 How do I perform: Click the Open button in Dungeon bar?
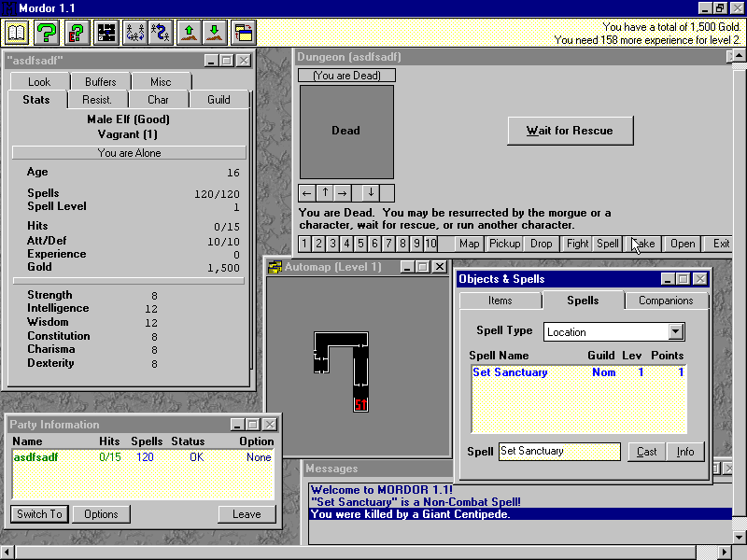(x=683, y=244)
